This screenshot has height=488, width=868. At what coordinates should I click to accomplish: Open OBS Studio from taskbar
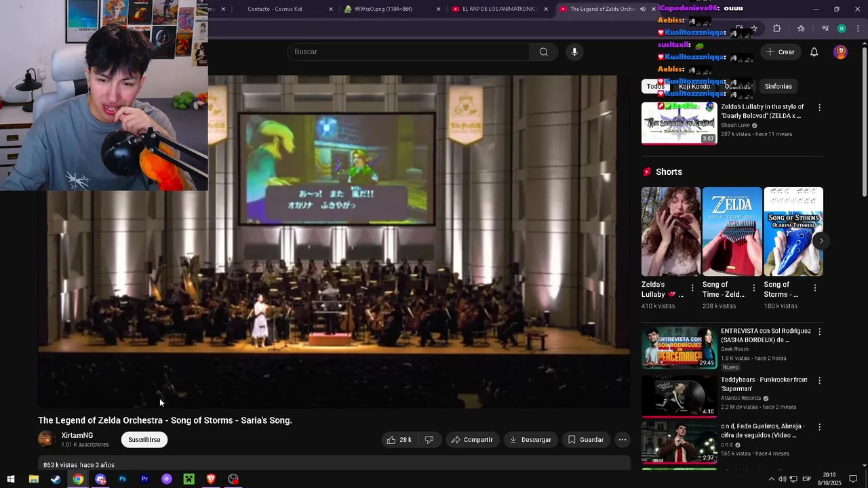coord(233,479)
